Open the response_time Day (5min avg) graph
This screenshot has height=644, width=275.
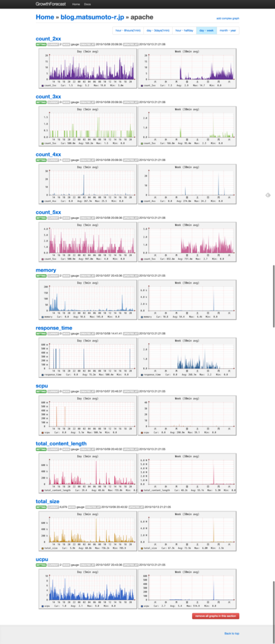(x=87, y=357)
